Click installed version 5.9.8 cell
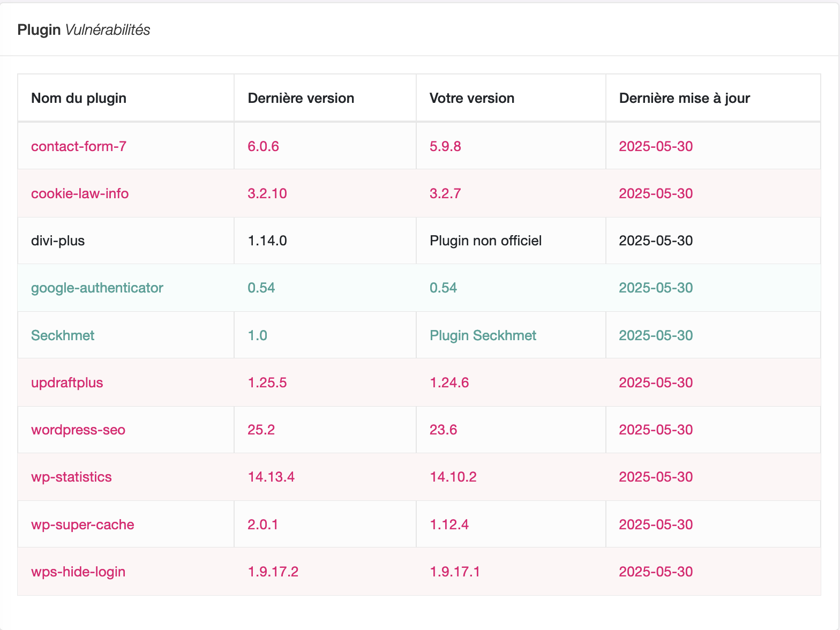Image resolution: width=840 pixels, height=630 pixels. tap(445, 146)
